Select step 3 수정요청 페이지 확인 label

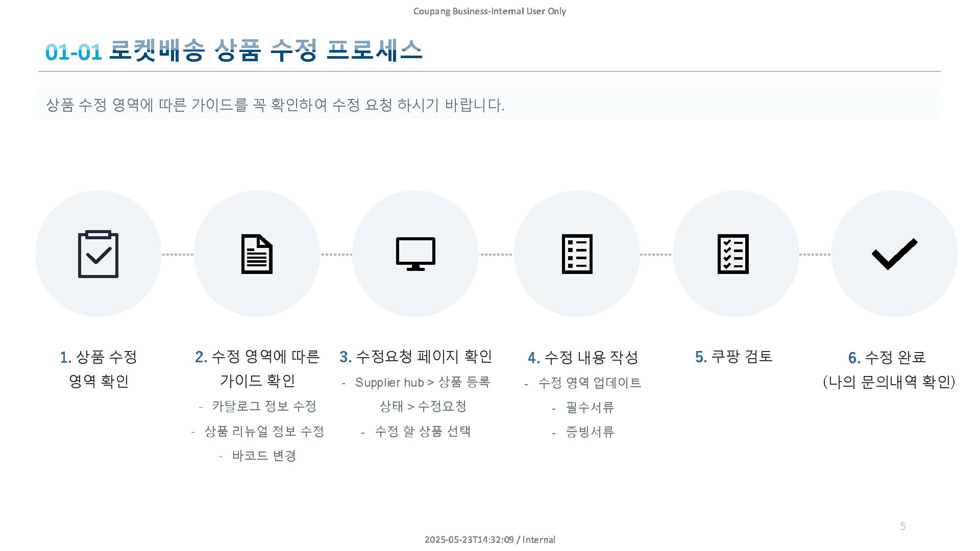pos(415,357)
